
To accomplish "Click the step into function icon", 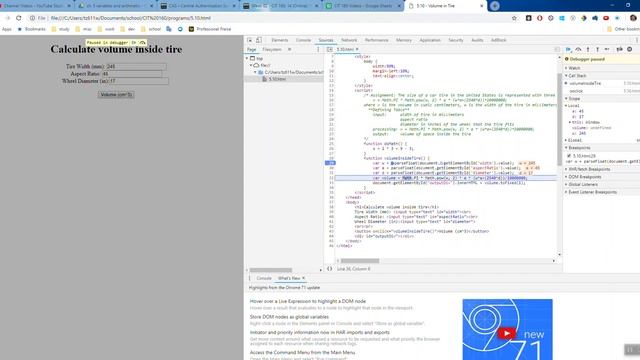I will 588,49.
